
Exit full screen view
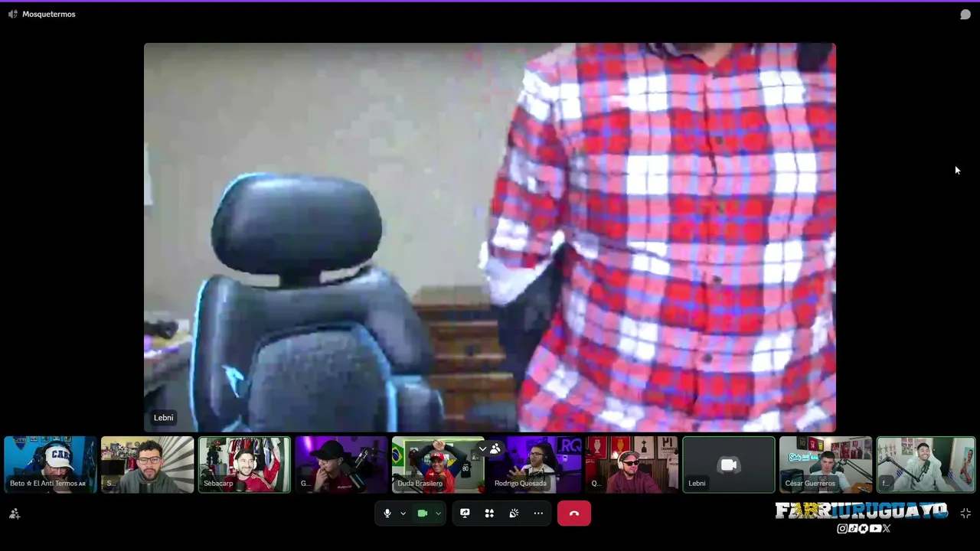click(x=965, y=514)
